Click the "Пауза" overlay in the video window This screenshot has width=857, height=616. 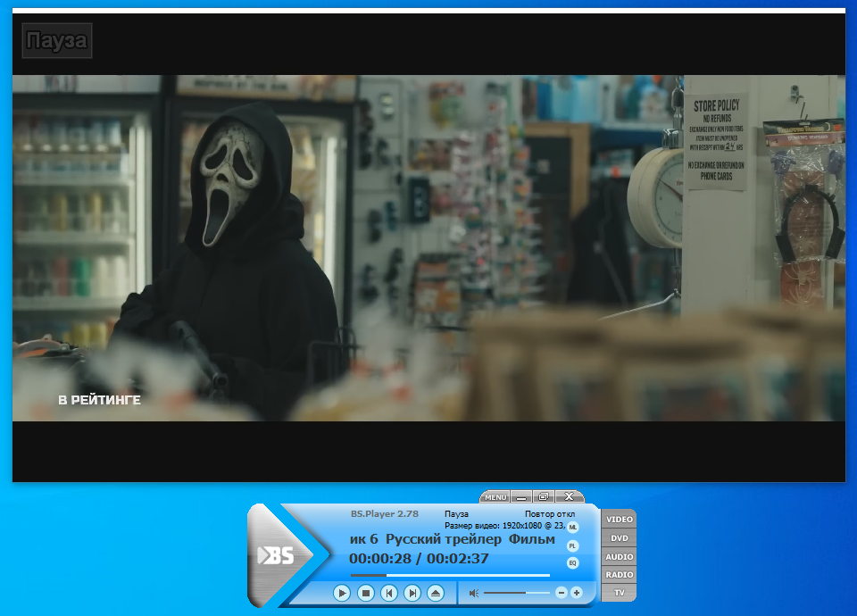point(57,40)
